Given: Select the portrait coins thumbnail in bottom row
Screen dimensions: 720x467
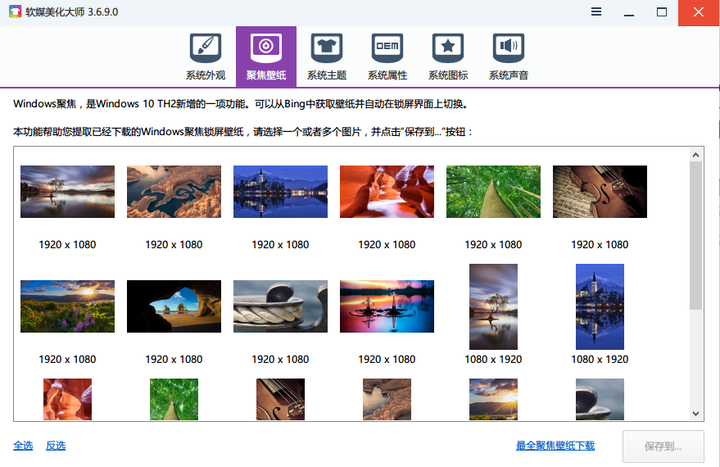Looking at the screenshot, I should coord(600,399).
